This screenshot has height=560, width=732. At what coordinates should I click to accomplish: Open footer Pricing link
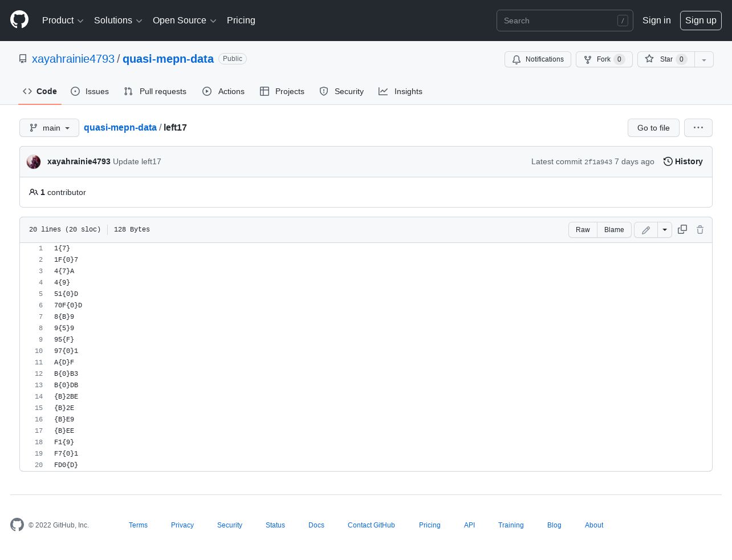(430, 525)
